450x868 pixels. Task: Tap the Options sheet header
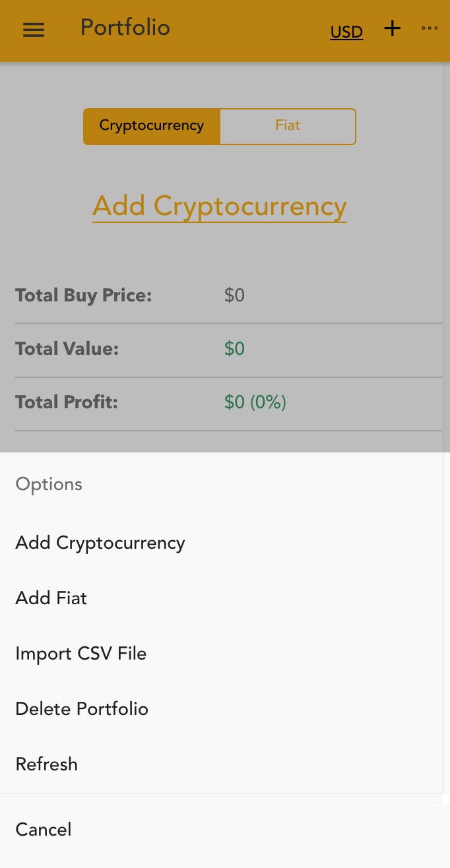click(x=48, y=484)
